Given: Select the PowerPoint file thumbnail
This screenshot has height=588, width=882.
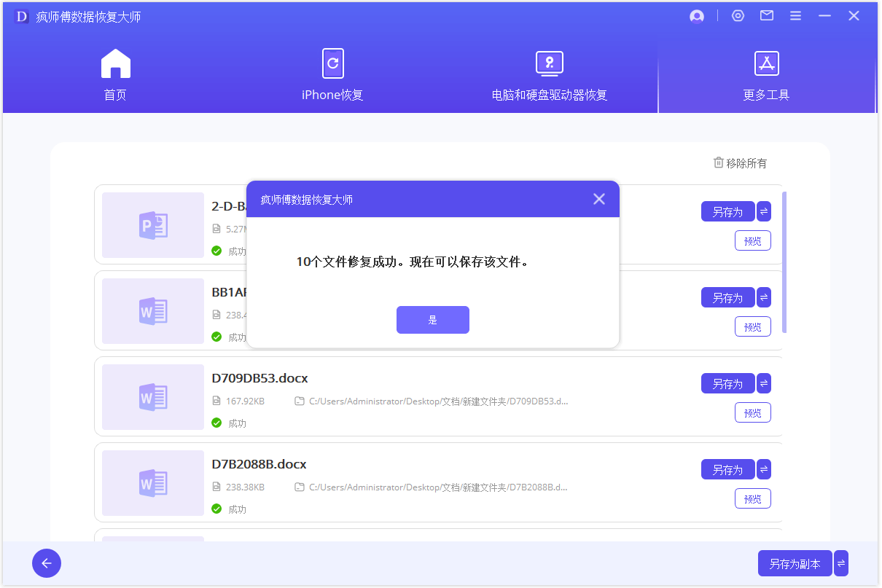Looking at the screenshot, I should point(153,225).
